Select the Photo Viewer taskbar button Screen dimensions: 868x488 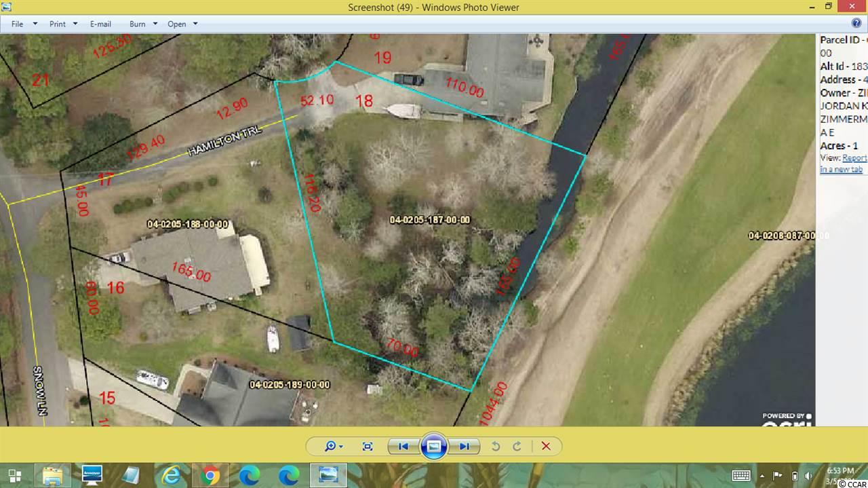(x=328, y=476)
